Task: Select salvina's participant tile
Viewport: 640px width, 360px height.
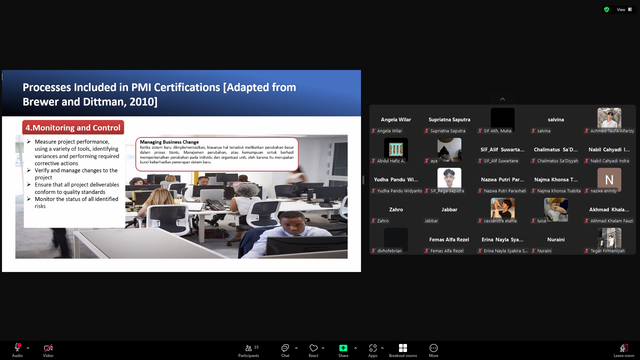Action: (x=556, y=120)
